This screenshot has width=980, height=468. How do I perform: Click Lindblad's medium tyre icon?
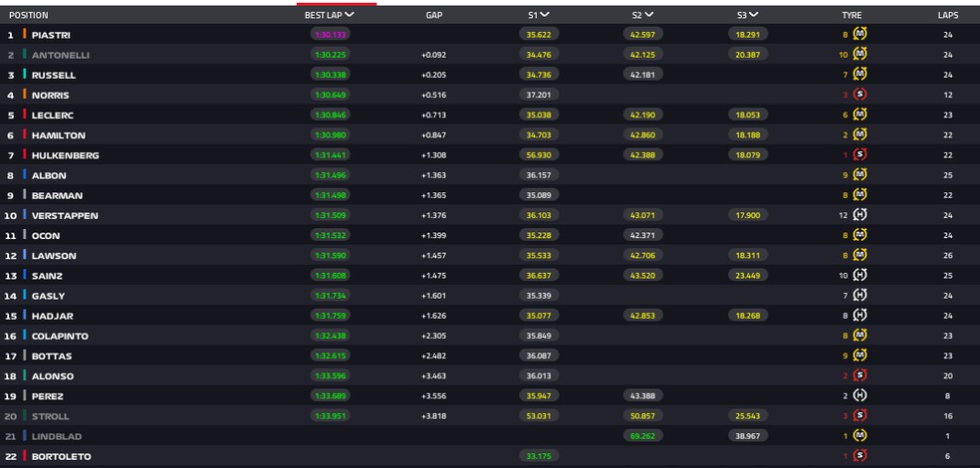860,435
